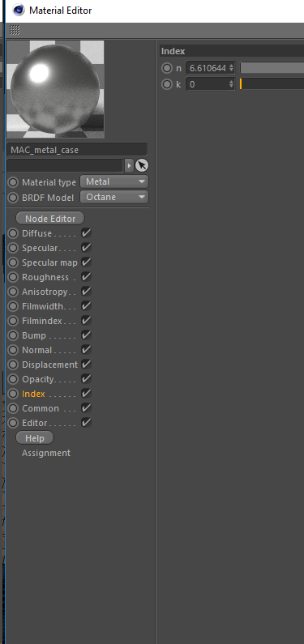304x644 pixels.
Task: Click the empty layer field under material name
Action: pyautogui.click(x=65, y=165)
